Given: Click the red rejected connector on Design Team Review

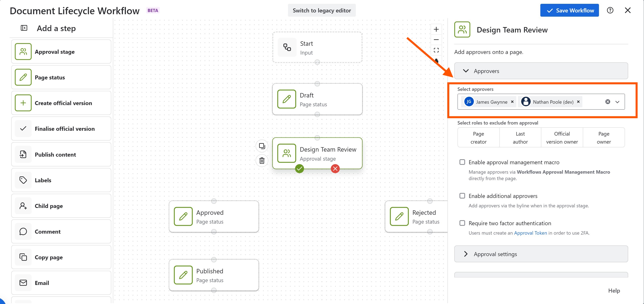Looking at the screenshot, I should point(335,169).
